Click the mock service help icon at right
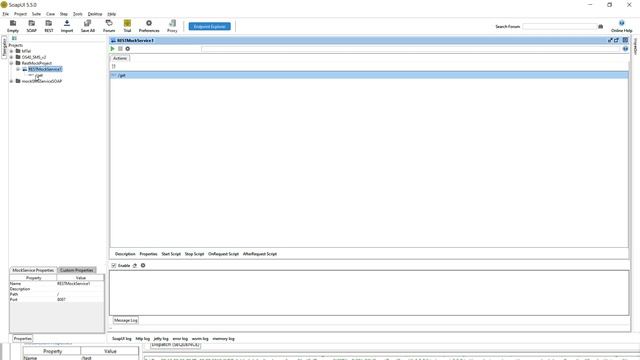Image resolution: width=640 pixels, height=360 pixels. 625,49
